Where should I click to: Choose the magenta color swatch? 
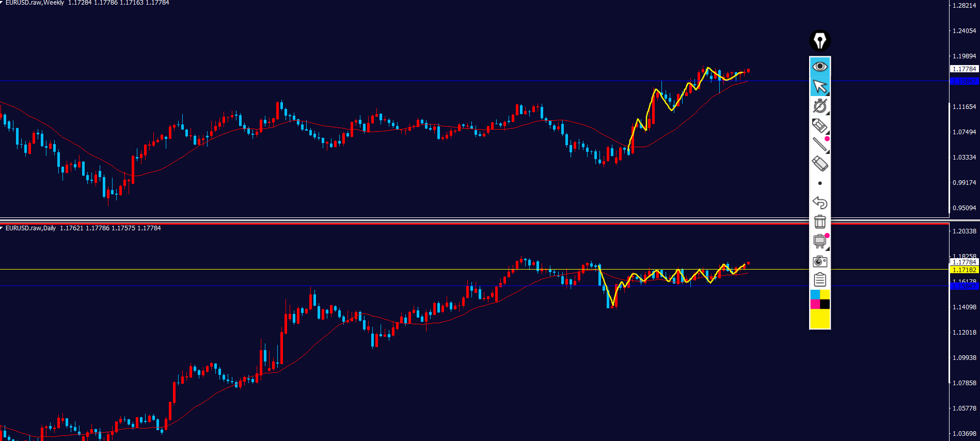click(x=815, y=304)
